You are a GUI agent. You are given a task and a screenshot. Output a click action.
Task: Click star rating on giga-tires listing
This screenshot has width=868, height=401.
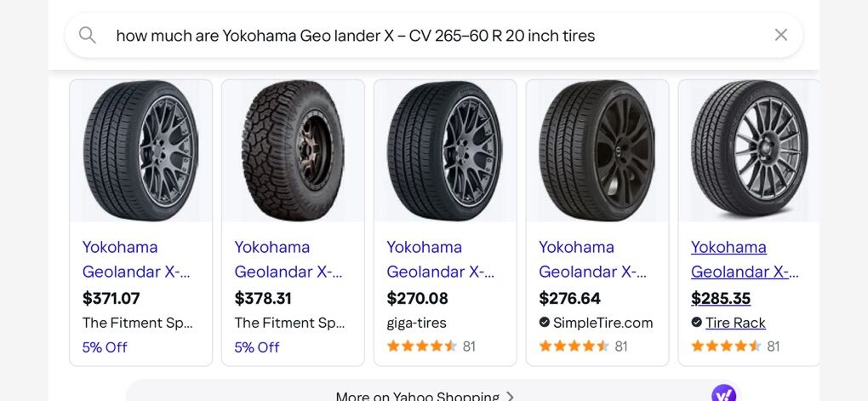point(421,347)
